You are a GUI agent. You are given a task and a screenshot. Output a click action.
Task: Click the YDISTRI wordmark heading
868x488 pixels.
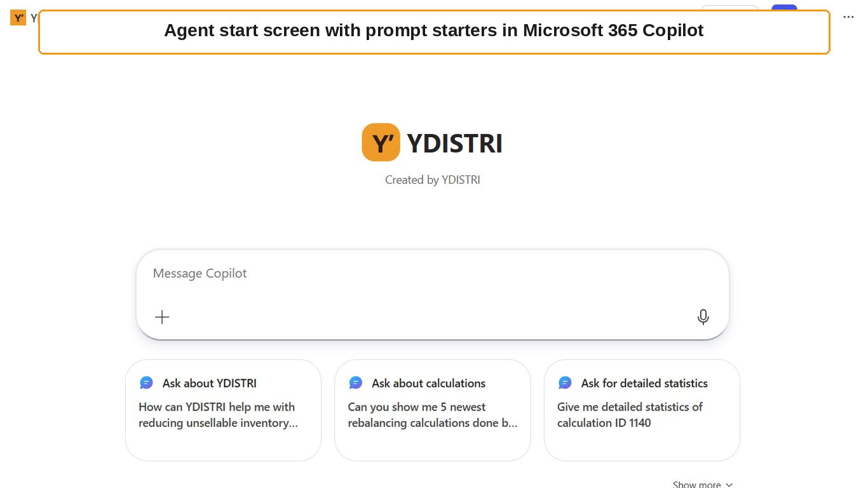click(455, 143)
